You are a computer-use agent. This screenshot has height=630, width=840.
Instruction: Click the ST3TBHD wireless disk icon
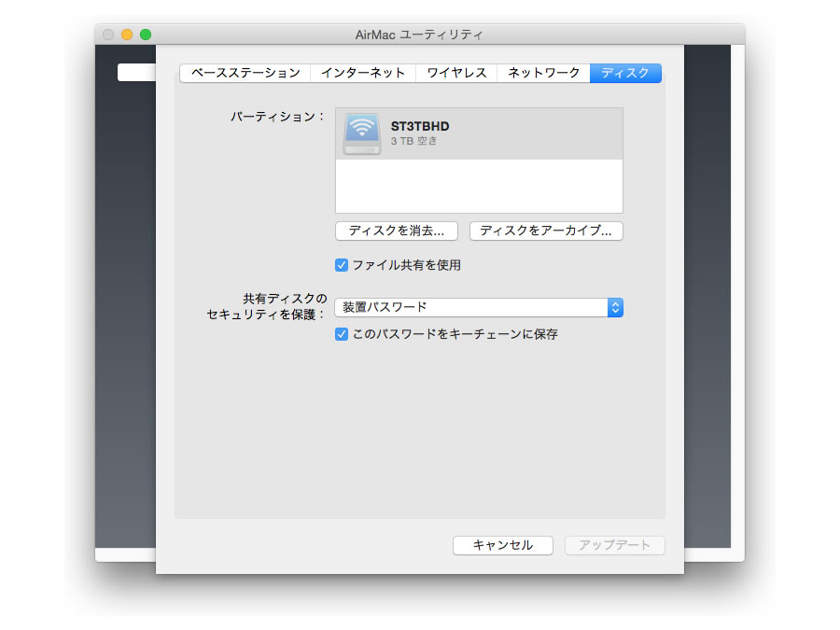point(362,133)
